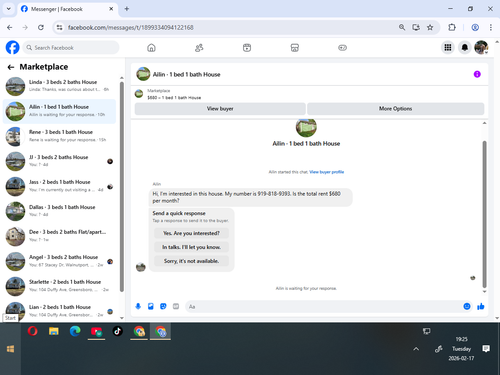This screenshot has height=375, width=500.
Task: Open JJ - 3 beds 2 baths House chat
Action: click(x=59, y=161)
